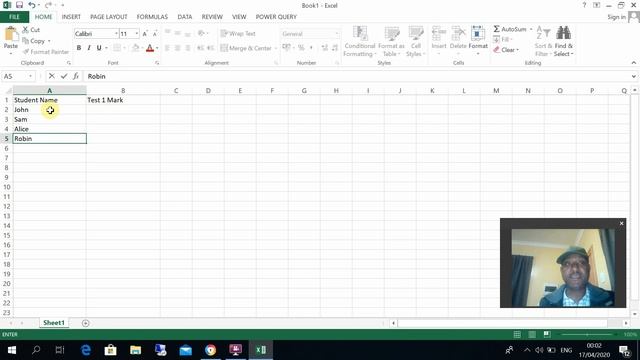Open the Microsoft Store from the taskbar
The width and height of the screenshot is (640, 360).
(x=111, y=350)
